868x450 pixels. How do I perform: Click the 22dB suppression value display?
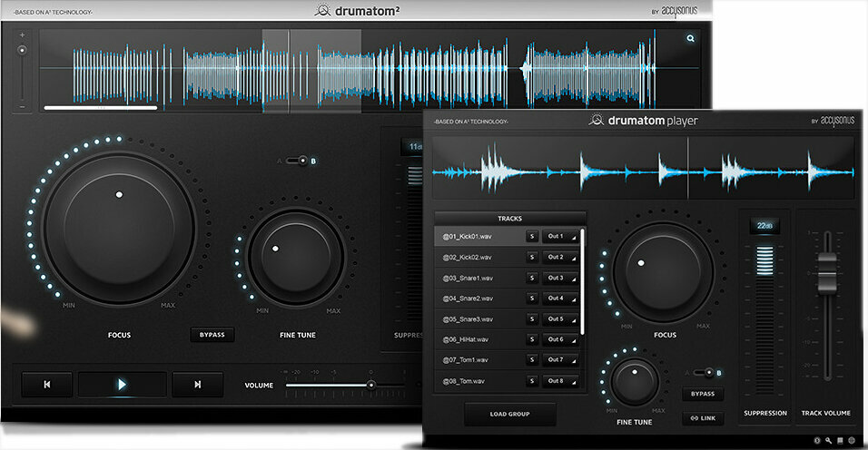tap(765, 226)
